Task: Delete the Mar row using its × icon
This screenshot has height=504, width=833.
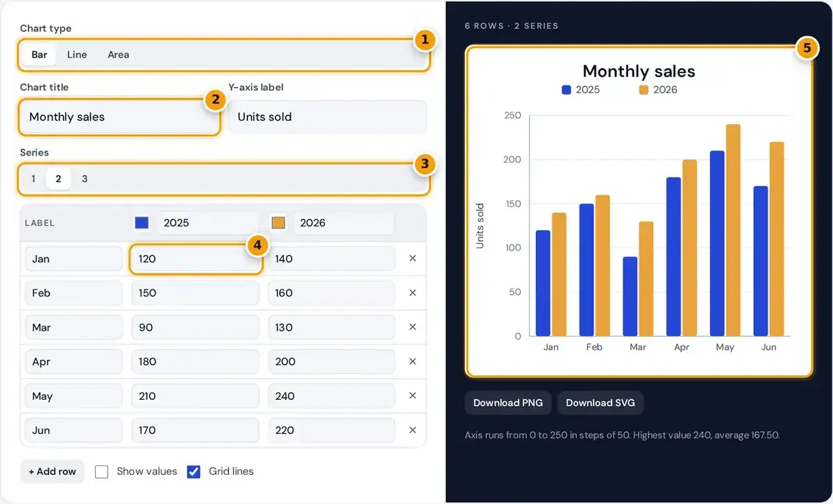Action: [412, 327]
